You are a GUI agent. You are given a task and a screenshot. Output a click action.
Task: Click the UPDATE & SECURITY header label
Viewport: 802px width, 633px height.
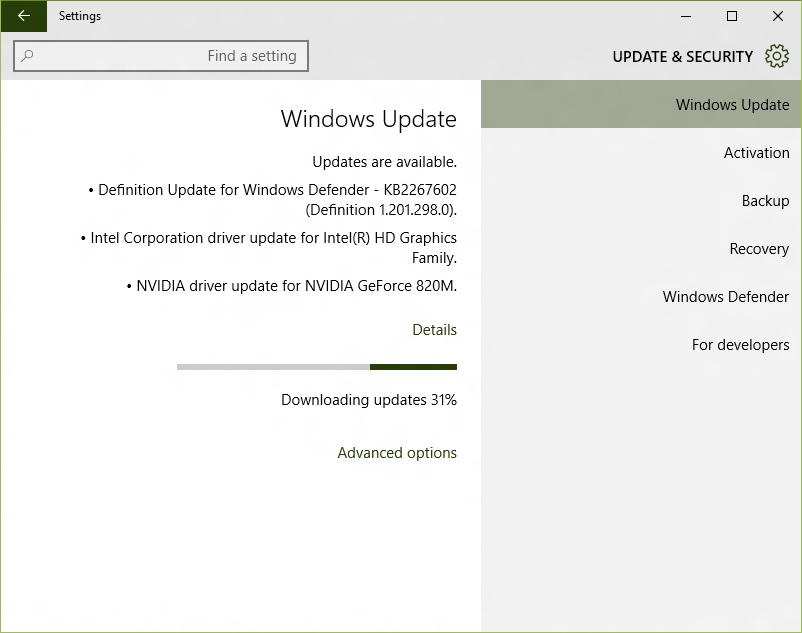[682, 56]
